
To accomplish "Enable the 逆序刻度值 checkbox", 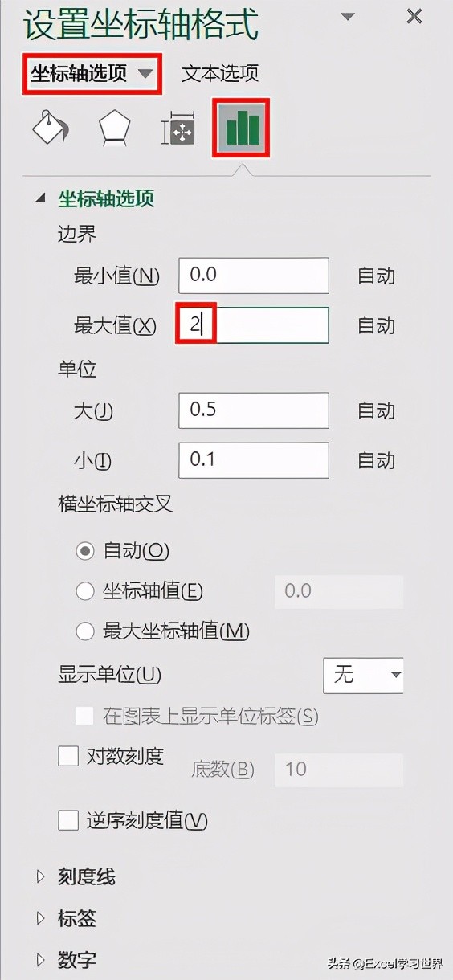I will click(x=68, y=820).
